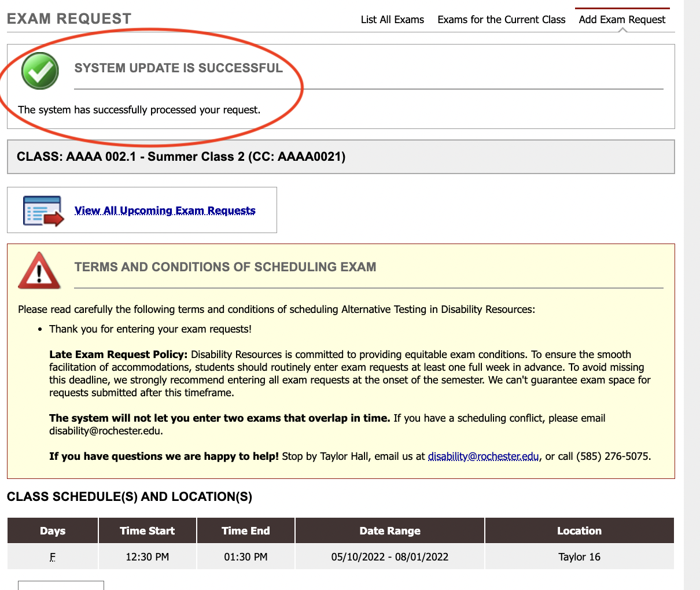Click the Late Exam Request Policy bold text
Image resolution: width=700 pixels, height=590 pixels.
pos(119,355)
